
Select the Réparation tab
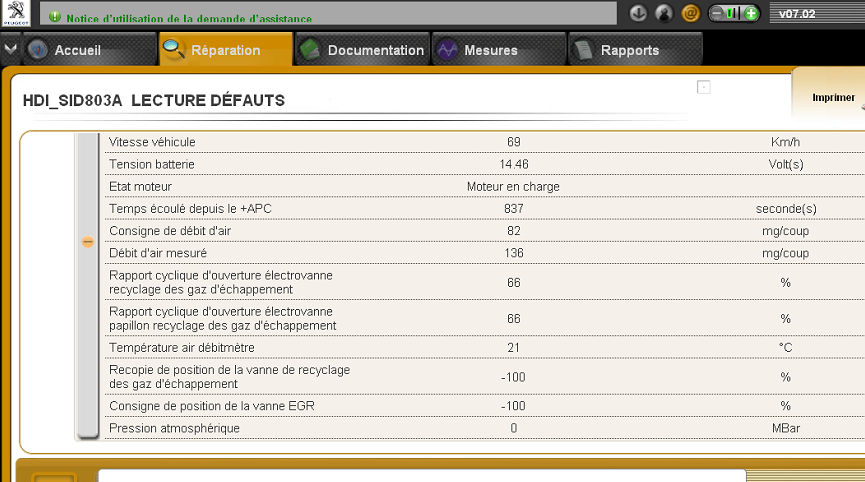pos(226,50)
